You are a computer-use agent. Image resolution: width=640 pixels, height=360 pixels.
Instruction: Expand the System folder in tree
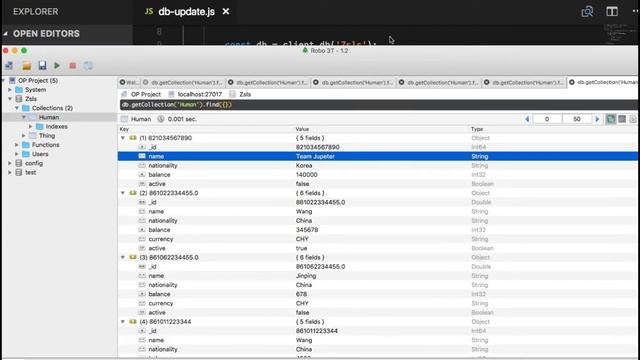pyautogui.click(x=10, y=89)
